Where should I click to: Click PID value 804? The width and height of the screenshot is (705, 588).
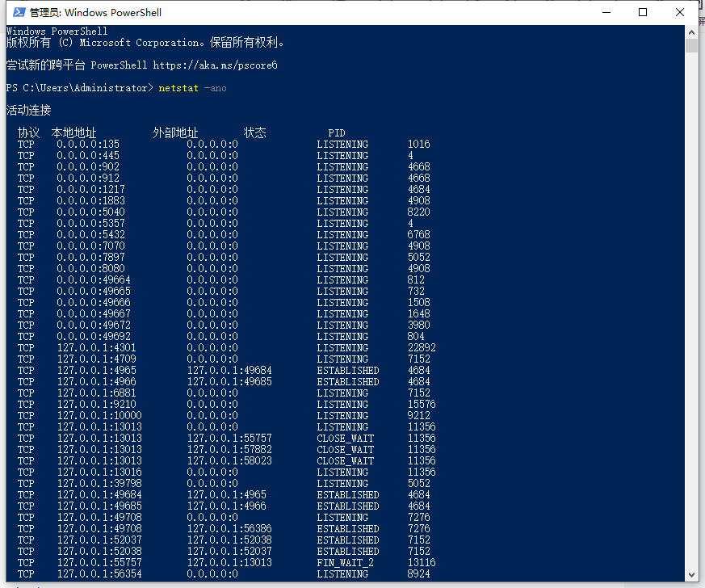coord(416,336)
